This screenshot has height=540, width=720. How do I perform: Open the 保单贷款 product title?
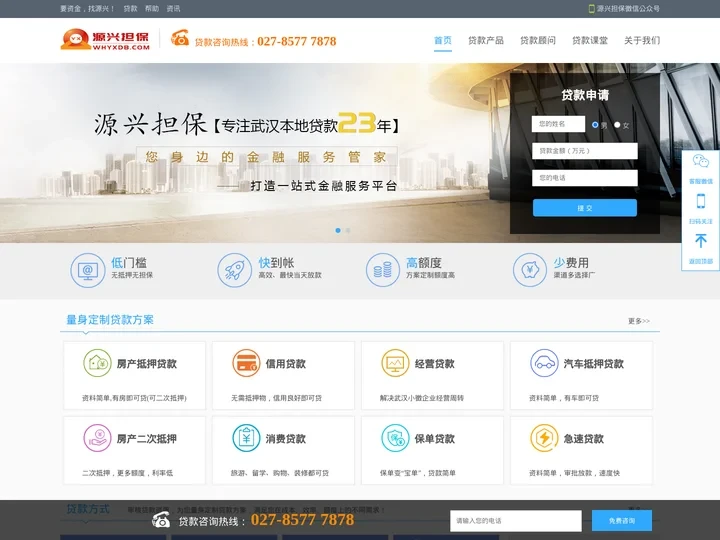pos(434,439)
